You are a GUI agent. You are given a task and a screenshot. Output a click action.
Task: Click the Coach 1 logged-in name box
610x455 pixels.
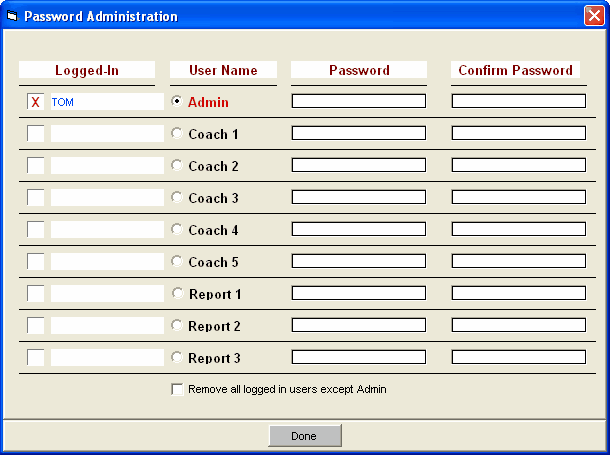107,133
